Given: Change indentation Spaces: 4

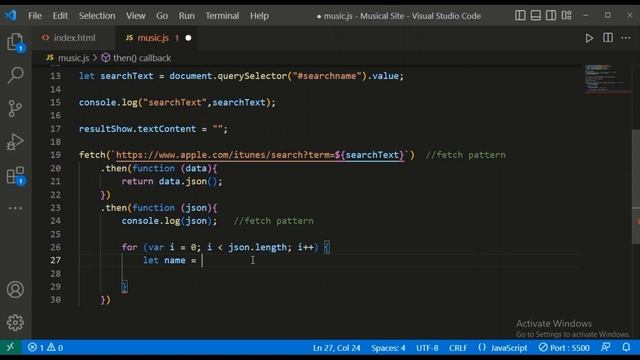Looking at the screenshot, I should (388, 348).
